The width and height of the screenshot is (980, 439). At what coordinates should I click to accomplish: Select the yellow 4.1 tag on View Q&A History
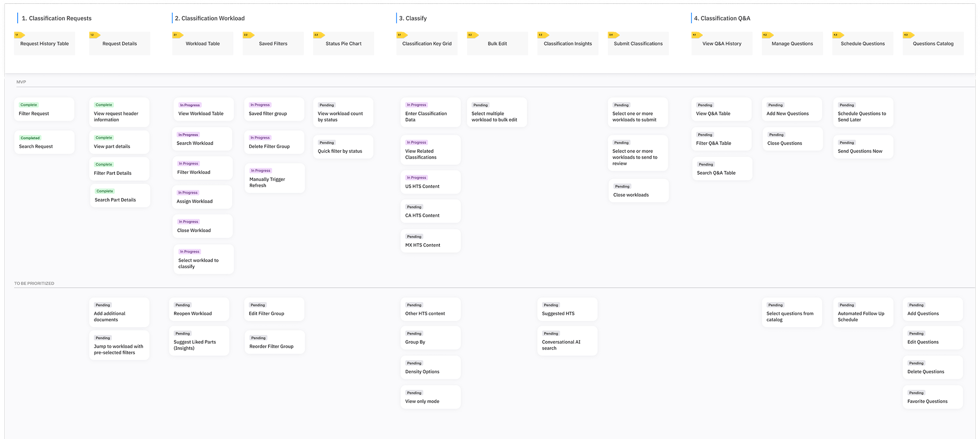[697, 35]
